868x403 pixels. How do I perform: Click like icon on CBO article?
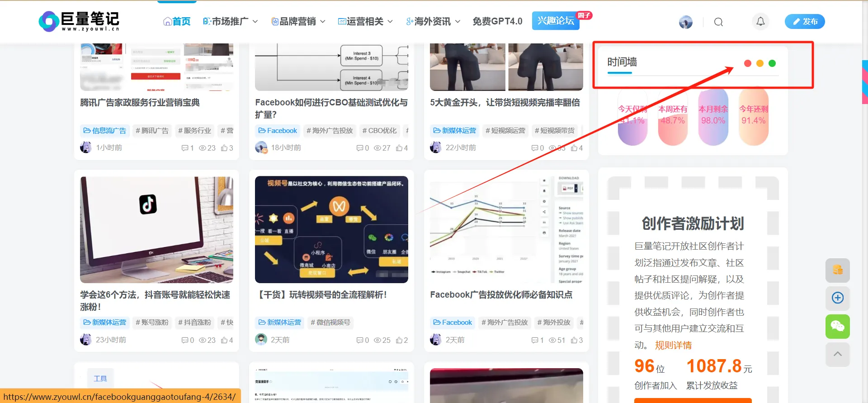pos(399,148)
